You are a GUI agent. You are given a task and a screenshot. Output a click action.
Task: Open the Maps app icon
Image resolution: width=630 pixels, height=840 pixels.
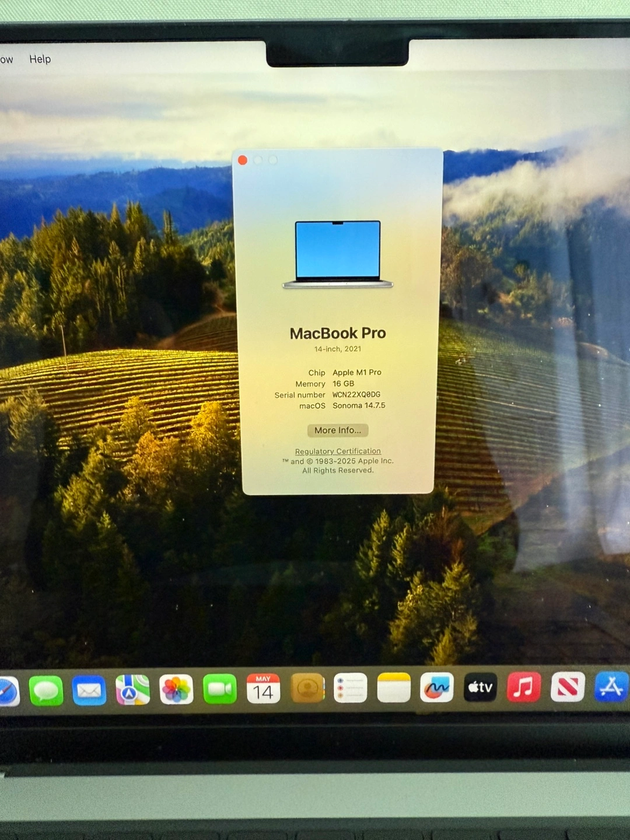click(x=132, y=690)
